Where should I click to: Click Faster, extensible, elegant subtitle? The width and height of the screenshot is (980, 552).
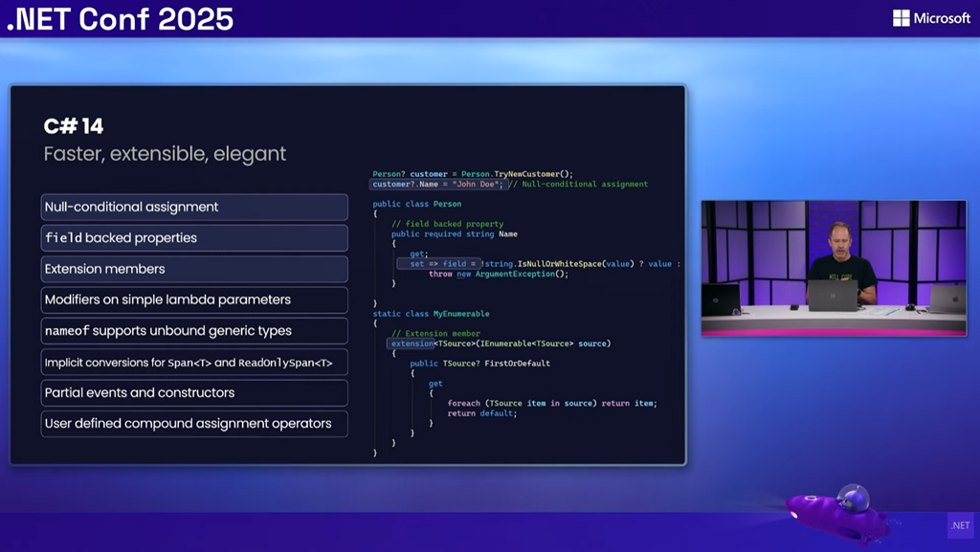coord(165,154)
